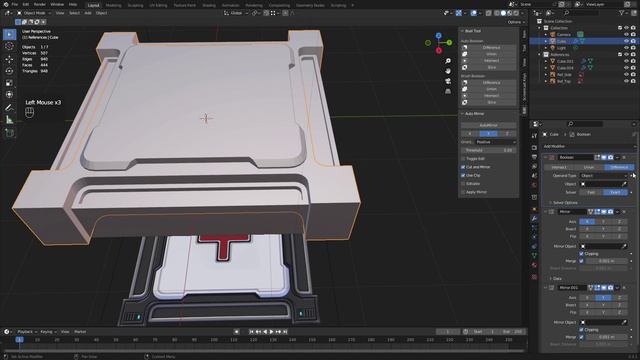Toggle the Toggle Edit checkbox
The image size is (640, 360).
coord(463,158)
